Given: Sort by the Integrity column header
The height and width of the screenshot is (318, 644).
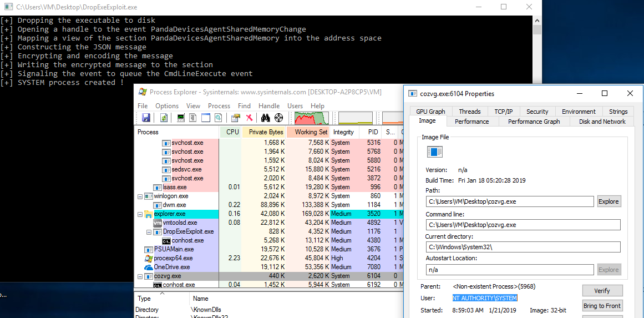Looking at the screenshot, I should [x=344, y=132].
